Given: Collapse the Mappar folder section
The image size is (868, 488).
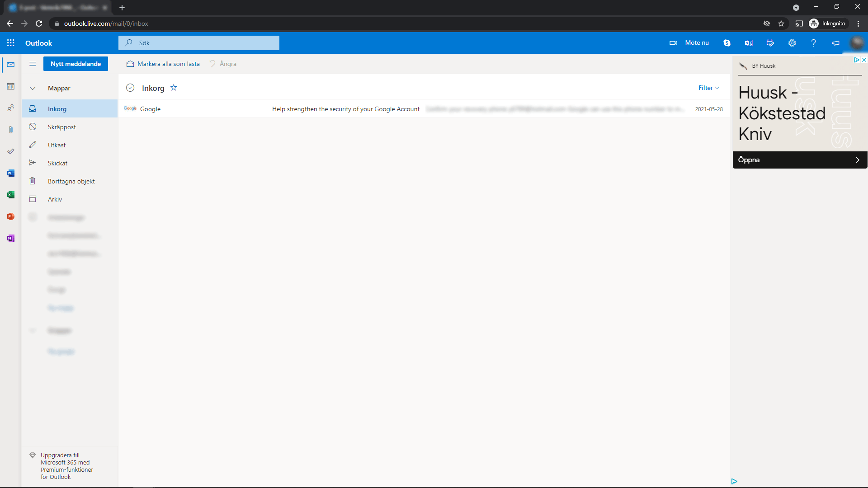Looking at the screenshot, I should coord(33,88).
